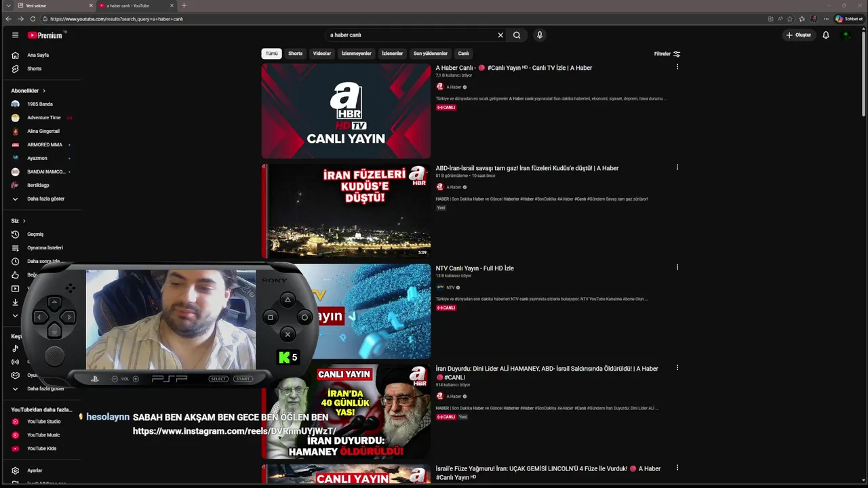This screenshot has width=868, height=488.
Task: Select the Tümü filter chip
Action: 271,54
